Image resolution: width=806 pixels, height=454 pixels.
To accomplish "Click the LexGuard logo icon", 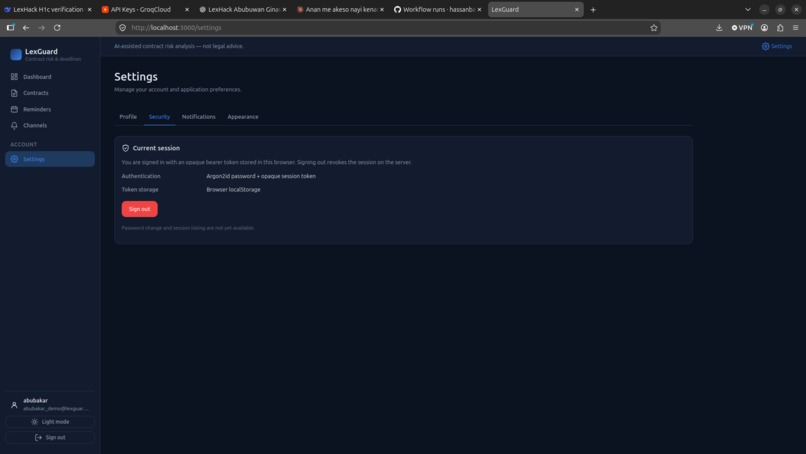I will (x=16, y=55).
